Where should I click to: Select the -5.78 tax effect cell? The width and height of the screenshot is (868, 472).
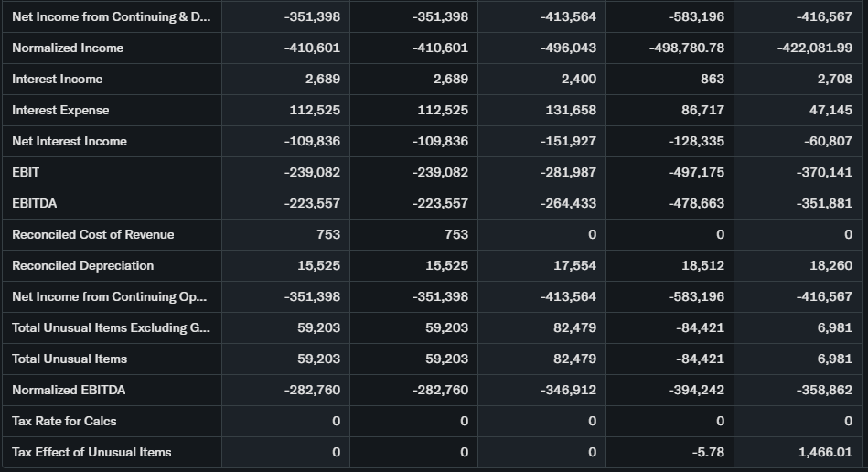click(709, 452)
